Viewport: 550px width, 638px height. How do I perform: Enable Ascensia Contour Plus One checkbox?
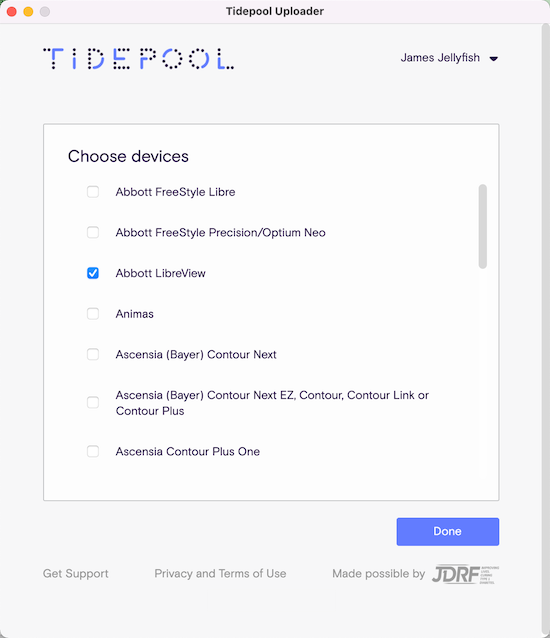coord(93,451)
